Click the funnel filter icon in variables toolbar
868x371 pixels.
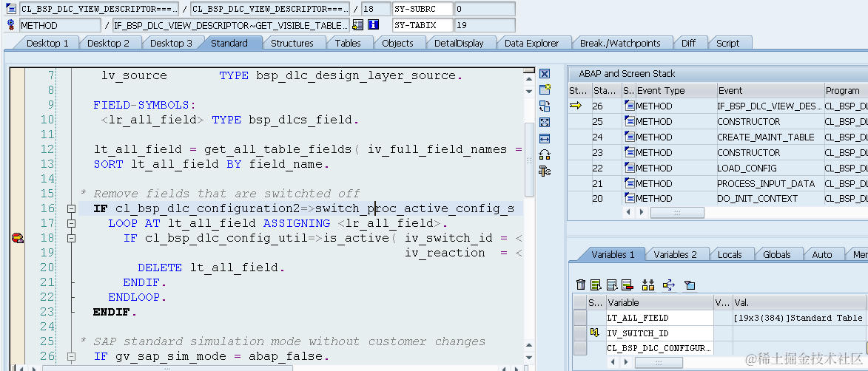point(690,285)
